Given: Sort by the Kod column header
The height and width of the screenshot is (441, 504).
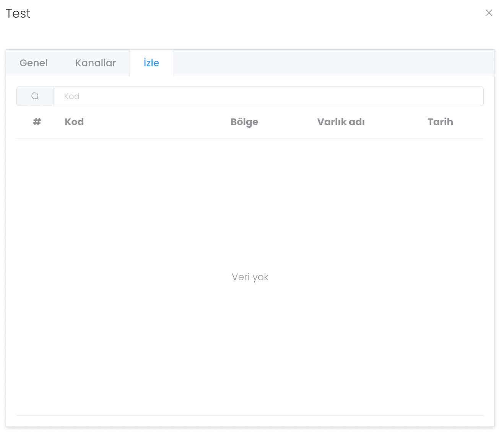Looking at the screenshot, I should [x=74, y=122].
